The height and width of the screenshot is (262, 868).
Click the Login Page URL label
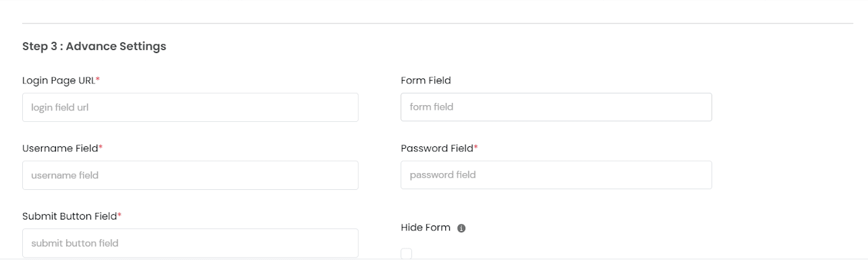59,80
